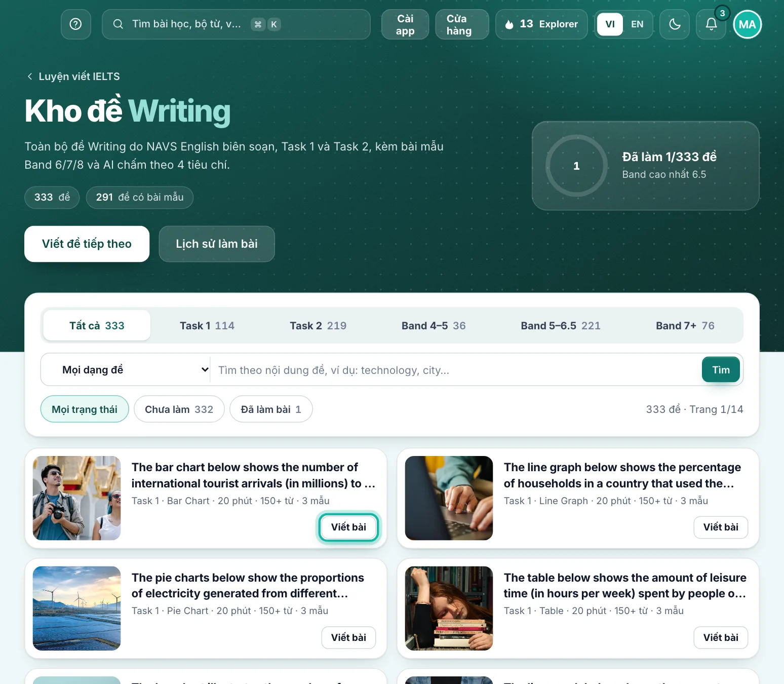784x684 pixels.
Task: Click the progress ring showing 1
Action: 576,166
